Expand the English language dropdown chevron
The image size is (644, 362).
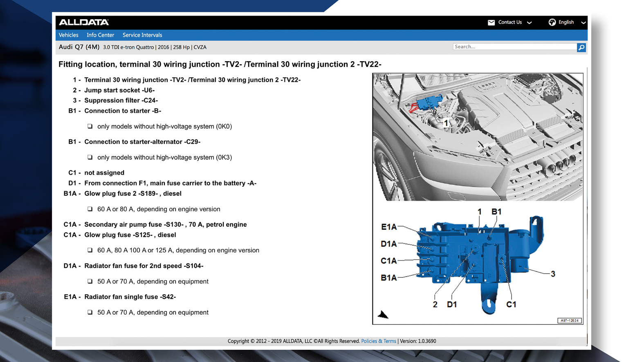tap(583, 23)
